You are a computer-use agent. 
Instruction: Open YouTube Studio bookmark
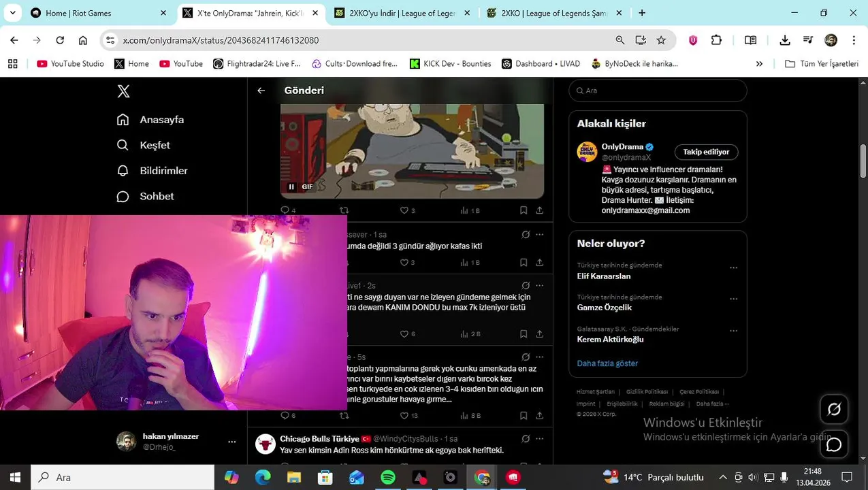70,64
